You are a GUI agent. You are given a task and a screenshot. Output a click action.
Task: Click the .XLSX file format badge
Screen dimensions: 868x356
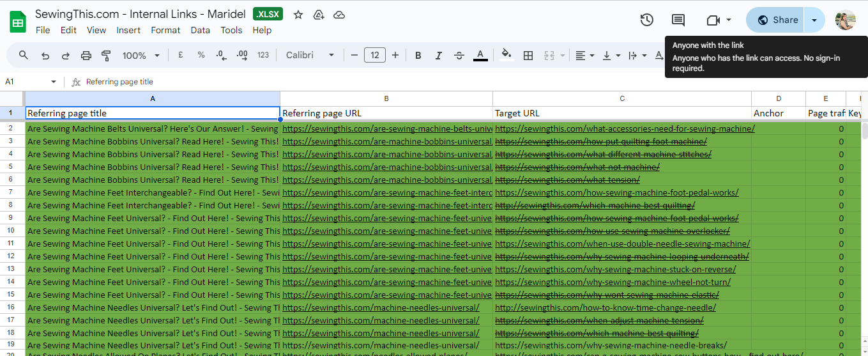(x=268, y=15)
